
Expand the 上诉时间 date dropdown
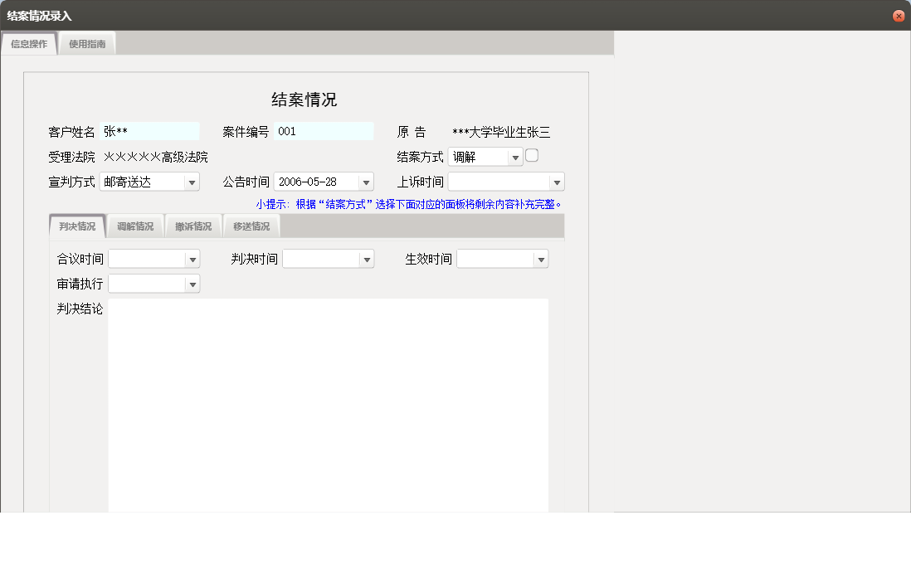pyautogui.click(x=557, y=182)
